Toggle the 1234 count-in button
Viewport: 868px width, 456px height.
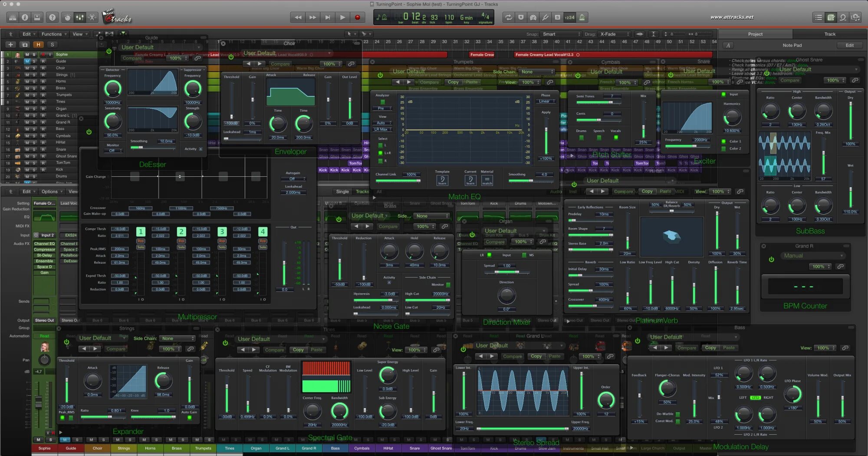coord(569,17)
